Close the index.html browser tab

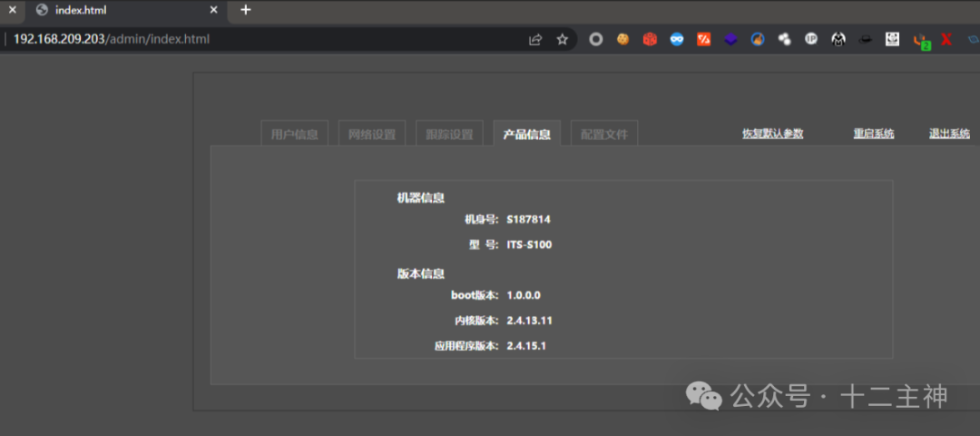tap(214, 10)
